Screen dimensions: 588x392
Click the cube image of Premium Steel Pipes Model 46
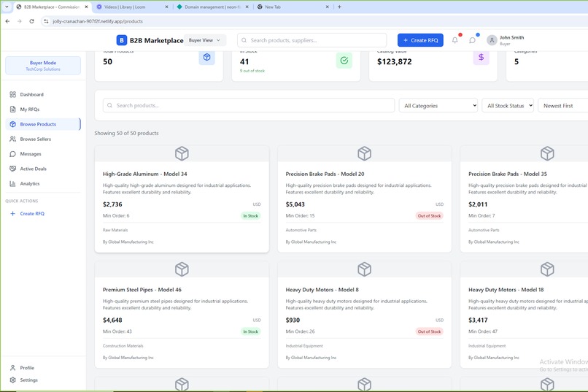tap(182, 269)
